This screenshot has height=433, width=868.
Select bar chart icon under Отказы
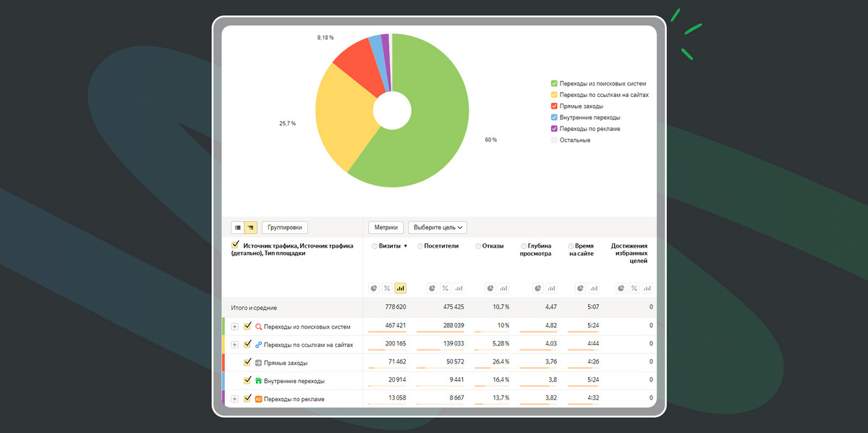[503, 288]
